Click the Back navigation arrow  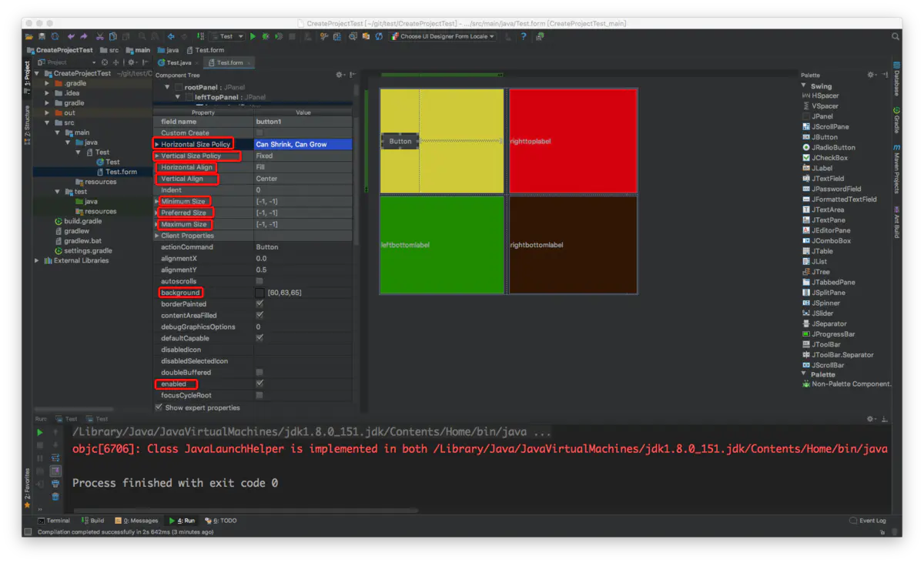(171, 36)
